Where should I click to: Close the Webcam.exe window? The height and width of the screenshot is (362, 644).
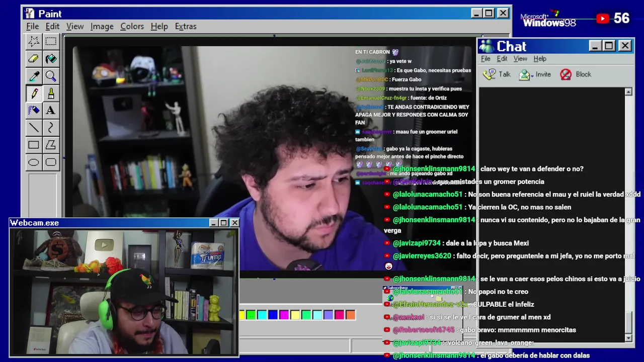[x=234, y=223]
